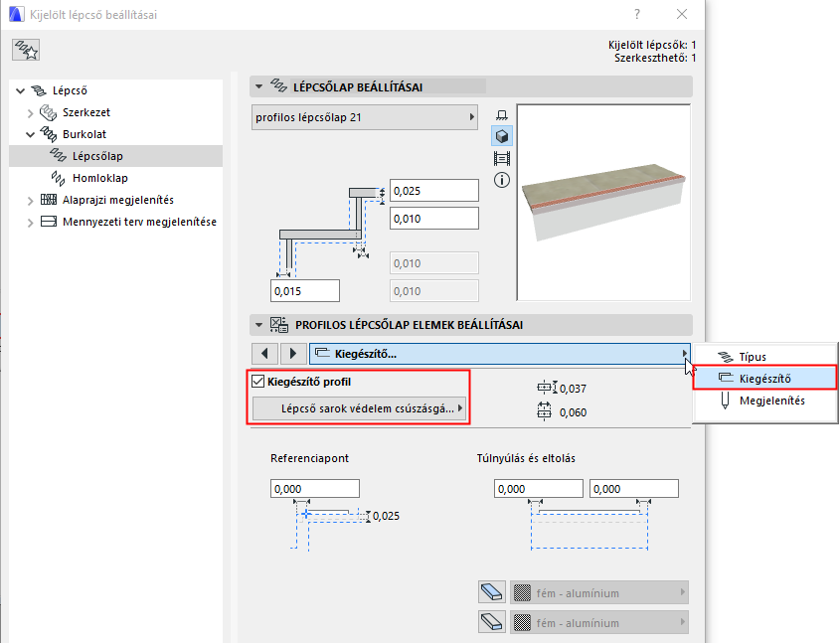Choose Típus from the popup menu
The height and width of the screenshot is (643, 840).
coord(765,357)
